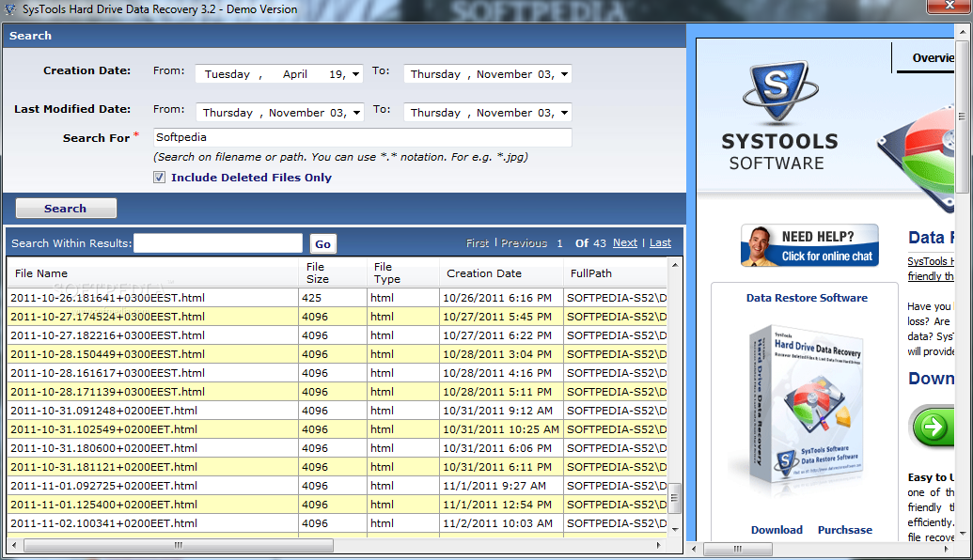Click right panel vertical scrollbar thumb
Viewport: 973px width, 560px height.
click(x=962, y=116)
